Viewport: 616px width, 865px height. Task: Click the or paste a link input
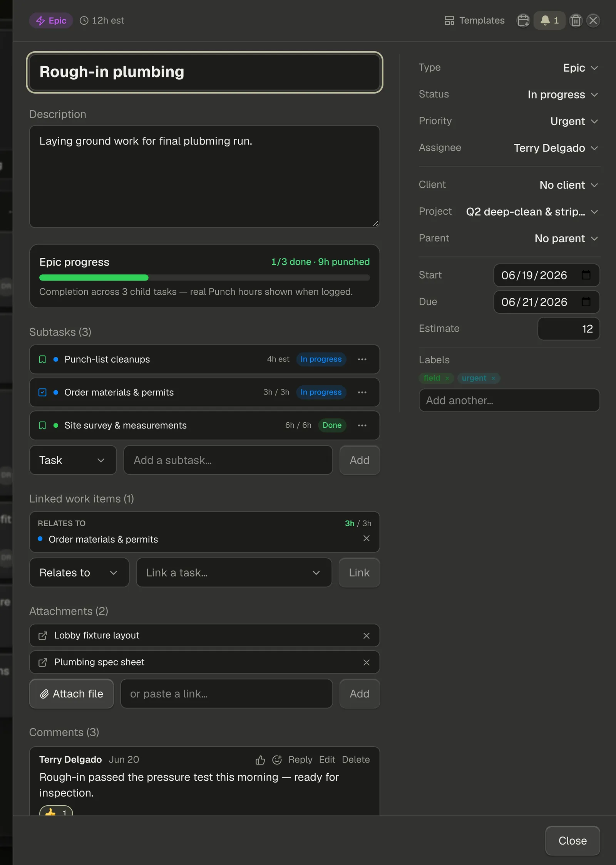click(226, 694)
